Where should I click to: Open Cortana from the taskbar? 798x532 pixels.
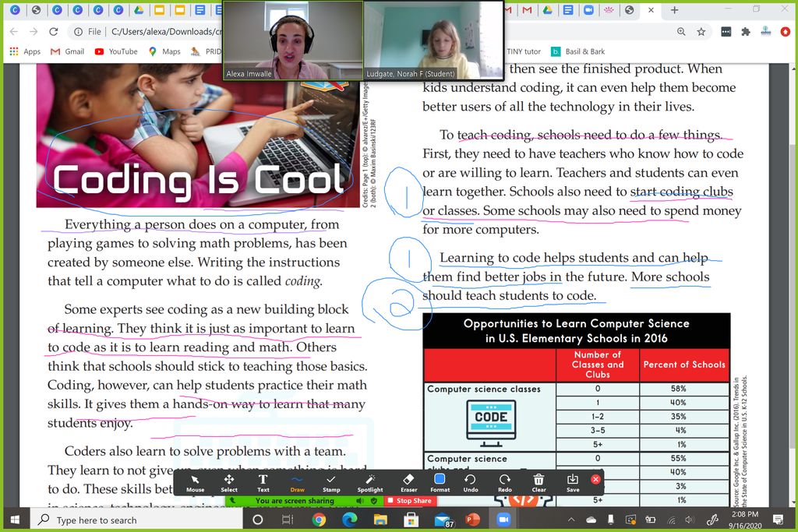[257, 520]
